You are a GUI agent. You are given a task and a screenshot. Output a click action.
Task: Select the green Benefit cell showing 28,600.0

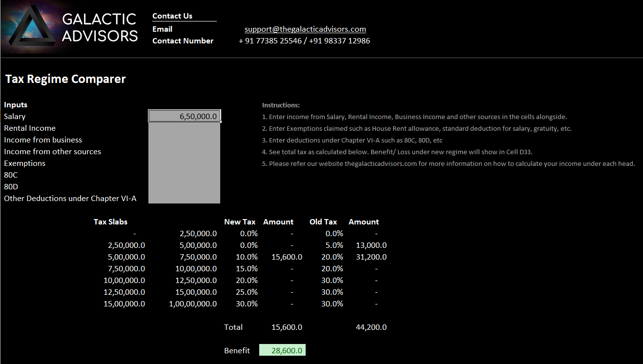[282, 350]
